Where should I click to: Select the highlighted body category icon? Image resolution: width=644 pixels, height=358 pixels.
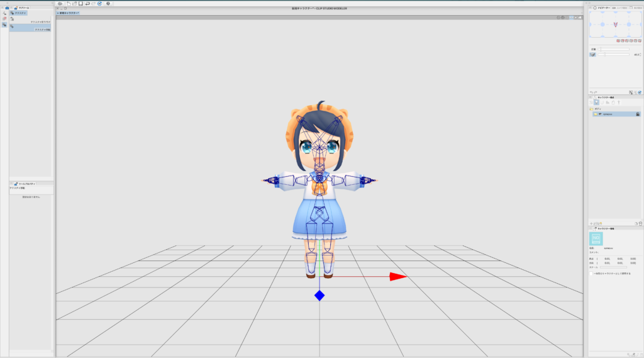point(596,103)
